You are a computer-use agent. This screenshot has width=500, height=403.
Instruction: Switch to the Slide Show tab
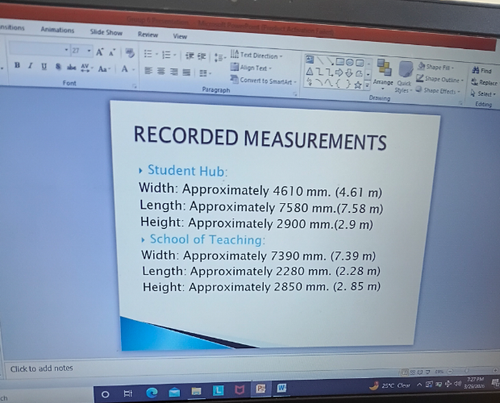pos(106,32)
